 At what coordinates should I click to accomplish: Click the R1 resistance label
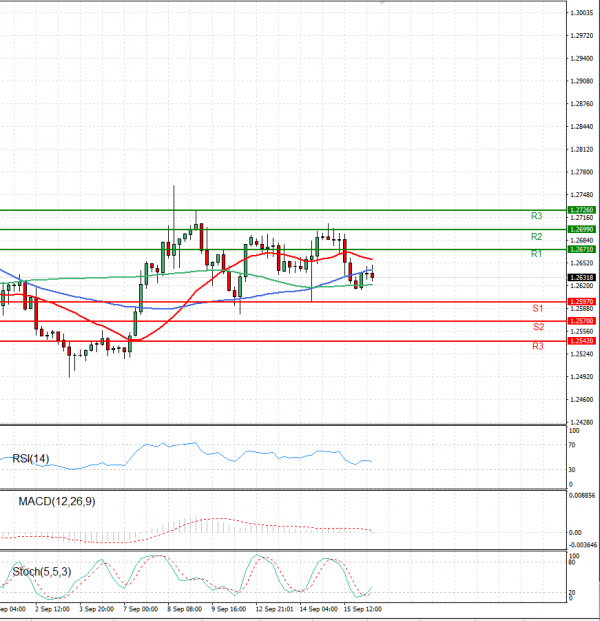[536, 254]
